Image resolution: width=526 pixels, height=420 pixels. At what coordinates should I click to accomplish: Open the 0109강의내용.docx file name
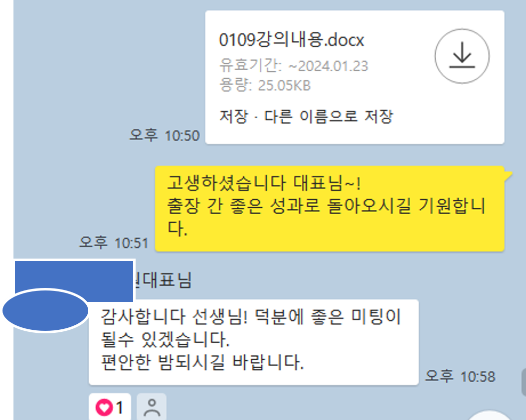click(x=291, y=40)
